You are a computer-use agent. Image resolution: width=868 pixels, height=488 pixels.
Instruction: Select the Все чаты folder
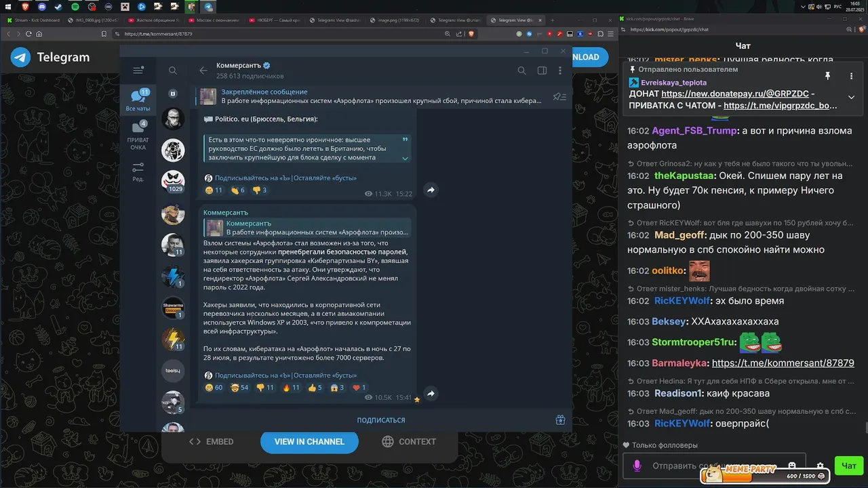coord(138,99)
